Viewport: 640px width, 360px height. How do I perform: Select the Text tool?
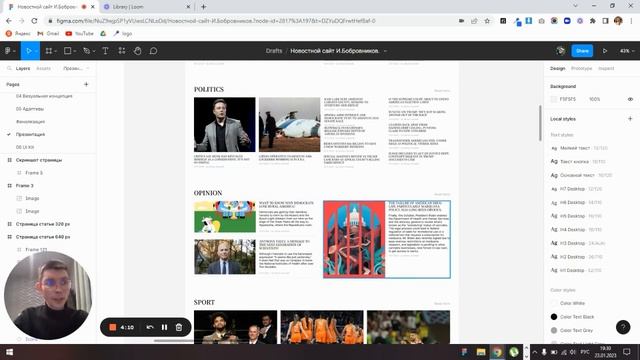pos(105,51)
